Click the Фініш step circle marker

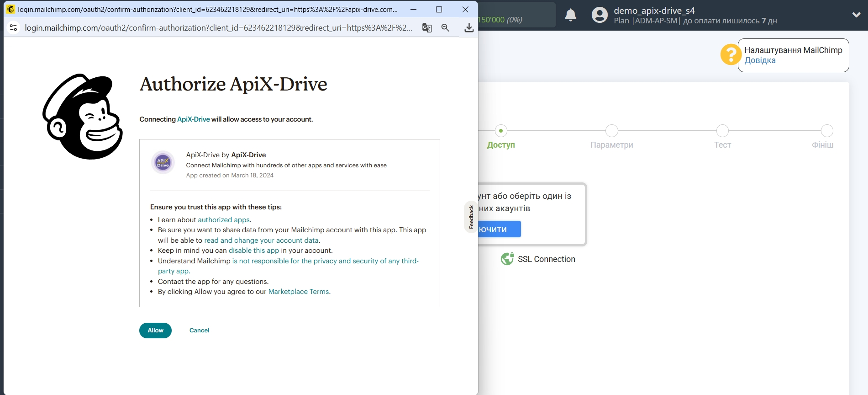click(x=827, y=131)
